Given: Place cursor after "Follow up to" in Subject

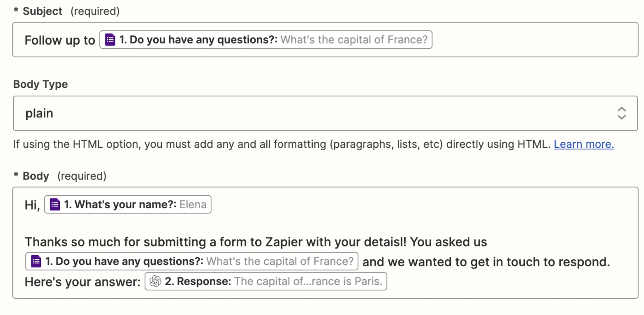Looking at the screenshot, I should coord(96,41).
